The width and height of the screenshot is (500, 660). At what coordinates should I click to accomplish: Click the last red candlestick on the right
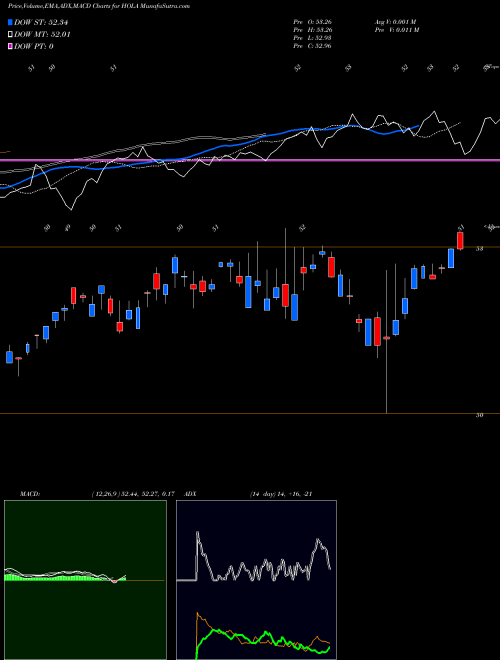point(460,241)
